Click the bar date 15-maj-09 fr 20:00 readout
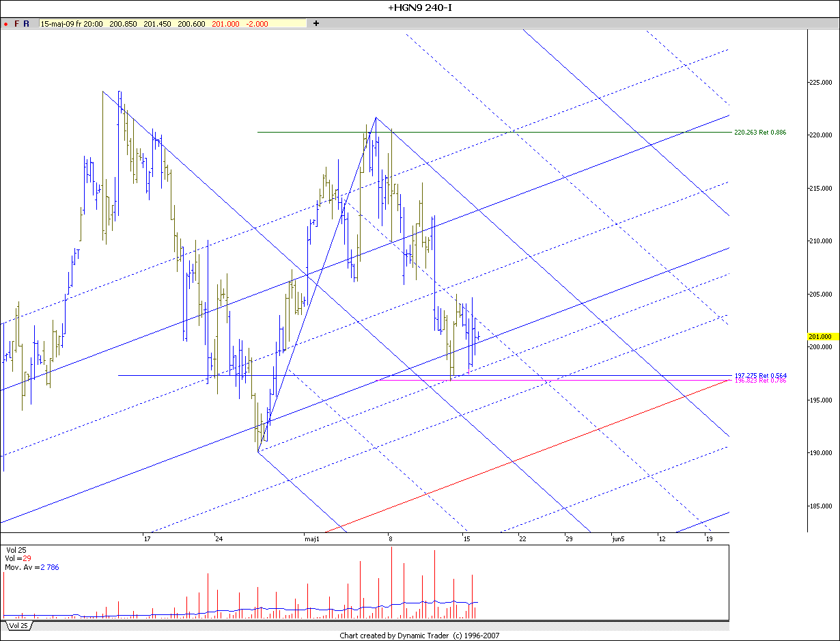This screenshot has width=840, height=641. pos(72,23)
